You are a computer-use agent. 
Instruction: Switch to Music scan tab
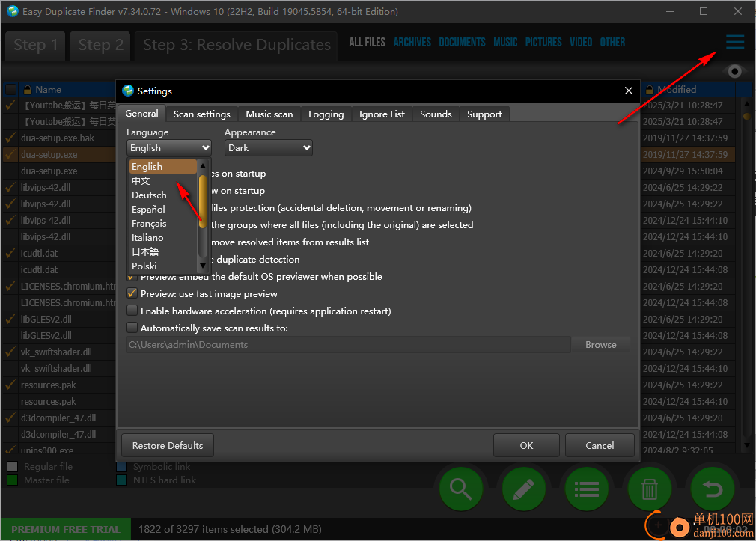tap(269, 114)
